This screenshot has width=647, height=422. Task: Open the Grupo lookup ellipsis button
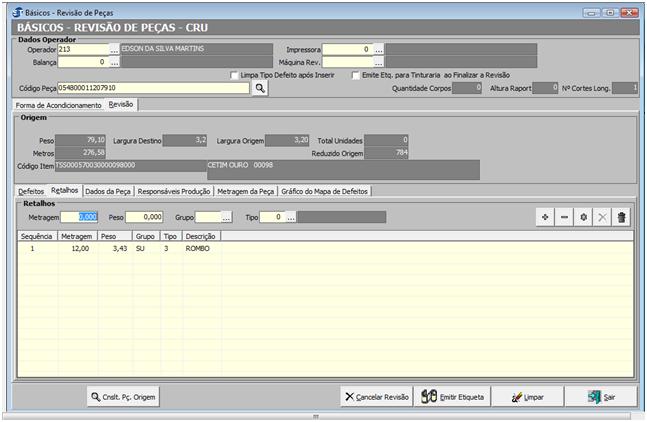pyautogui.click(x=226, y=217)
